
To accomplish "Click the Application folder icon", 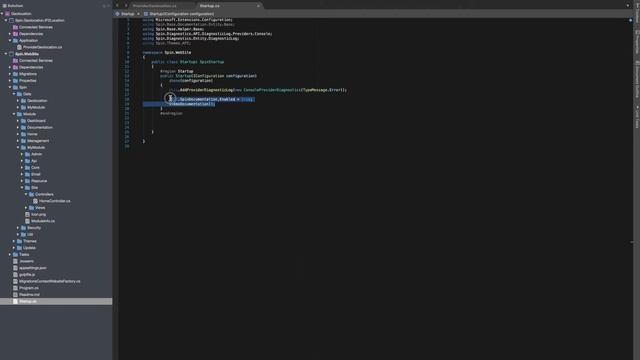I will (16, 40).
